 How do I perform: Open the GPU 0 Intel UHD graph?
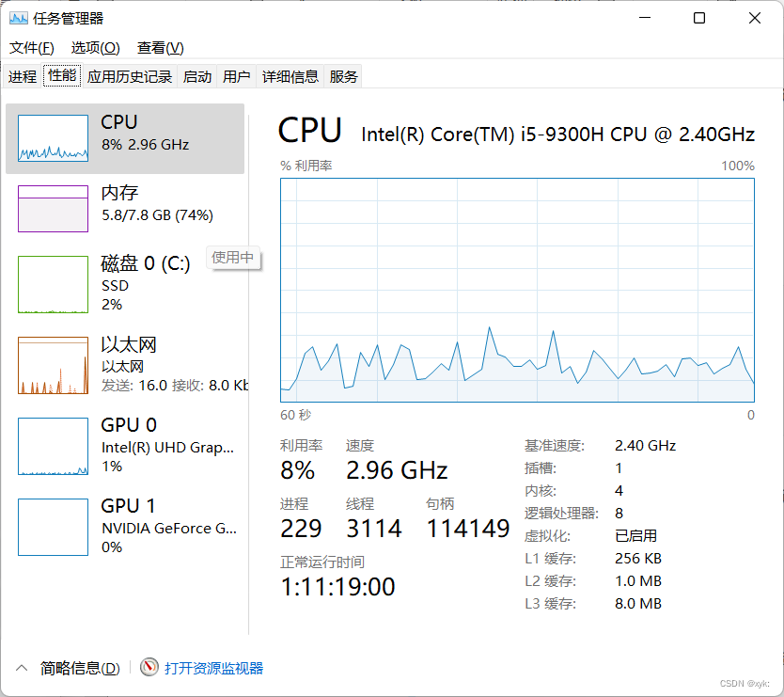53,446
